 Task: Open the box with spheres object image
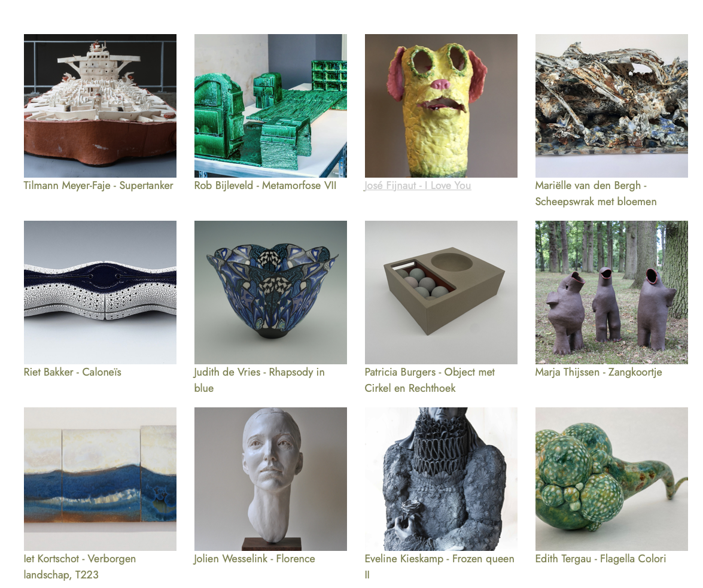coord(441,293)
